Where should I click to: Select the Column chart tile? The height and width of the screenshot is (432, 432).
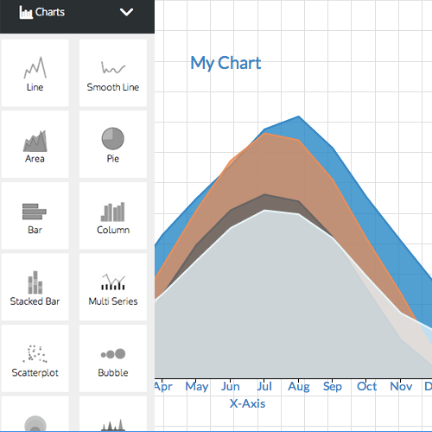[x=113, y=216]
